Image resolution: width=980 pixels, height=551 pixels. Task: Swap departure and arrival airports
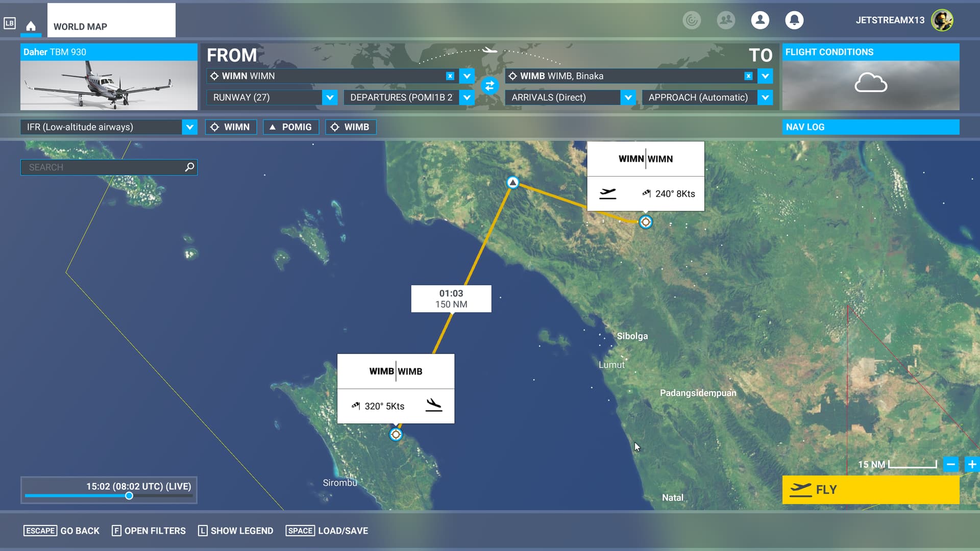pos(489,86)
